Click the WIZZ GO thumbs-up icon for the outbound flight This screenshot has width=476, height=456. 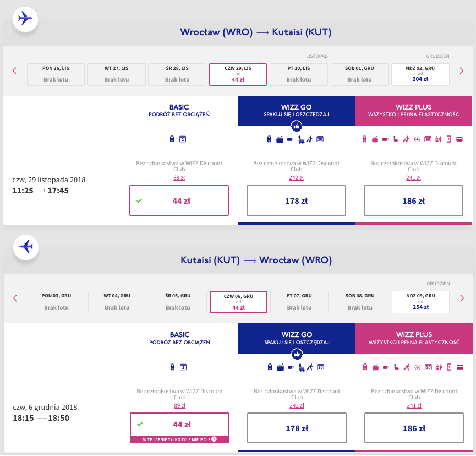coord(296,126)
